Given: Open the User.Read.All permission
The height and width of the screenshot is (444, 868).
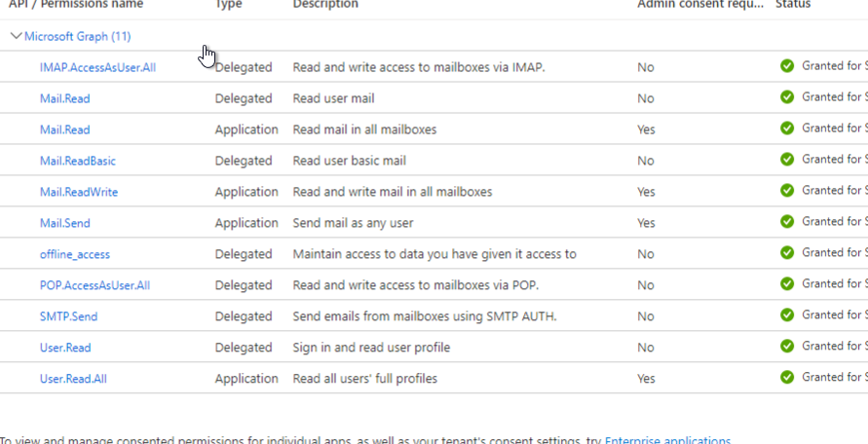Looking at the screenshot, I should pyautogui.click(x=73, y=379).
